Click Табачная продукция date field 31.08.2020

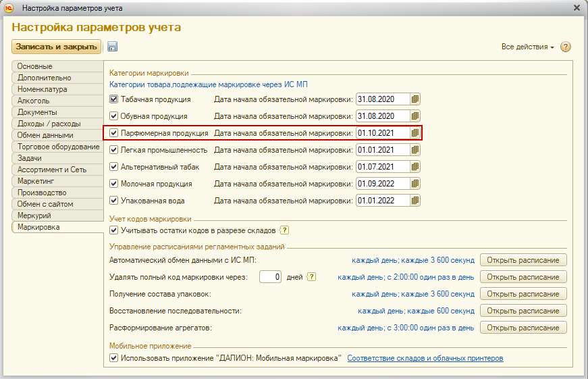(383, 99)
